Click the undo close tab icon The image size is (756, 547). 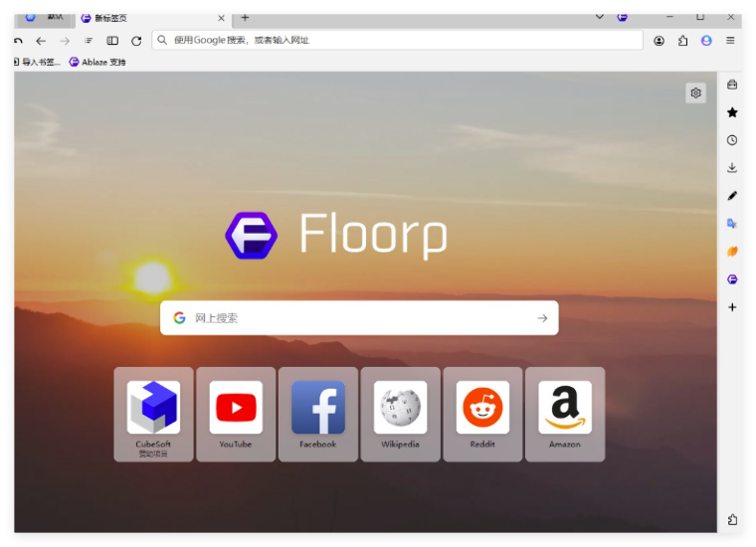pyautogui.click(x=18, y=41)
